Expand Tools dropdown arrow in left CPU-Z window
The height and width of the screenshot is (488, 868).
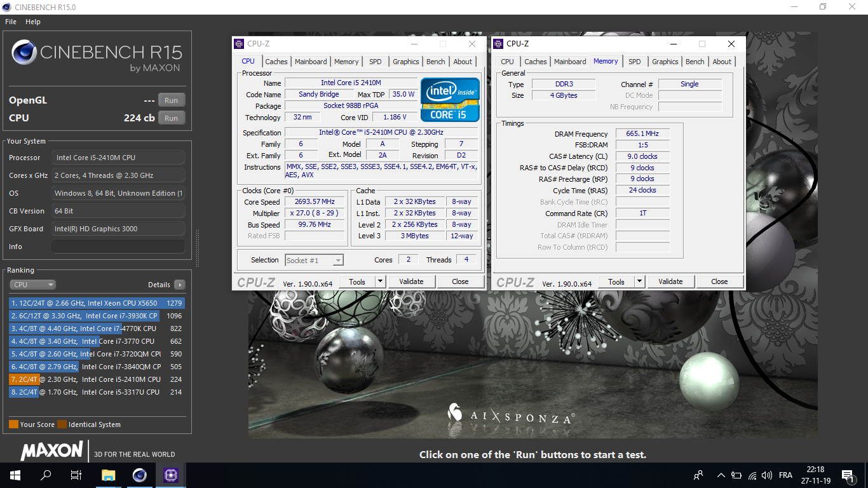(x=380, y=281)
